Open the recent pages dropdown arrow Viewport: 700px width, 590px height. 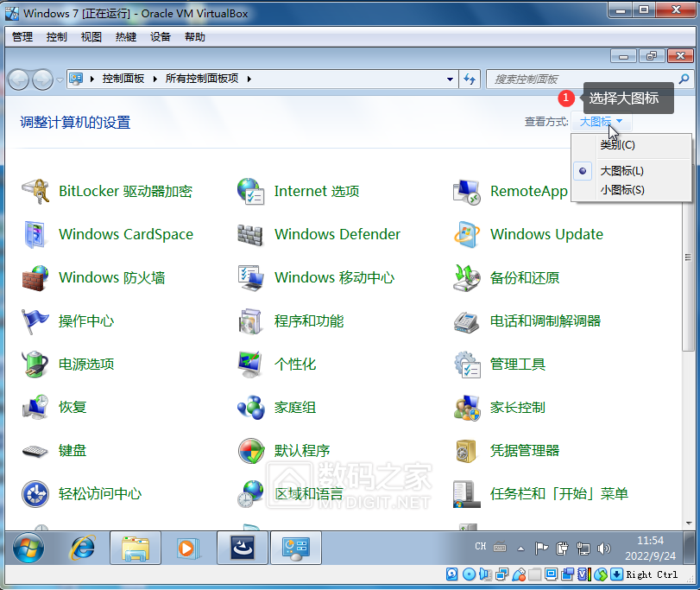coord(60,80)
